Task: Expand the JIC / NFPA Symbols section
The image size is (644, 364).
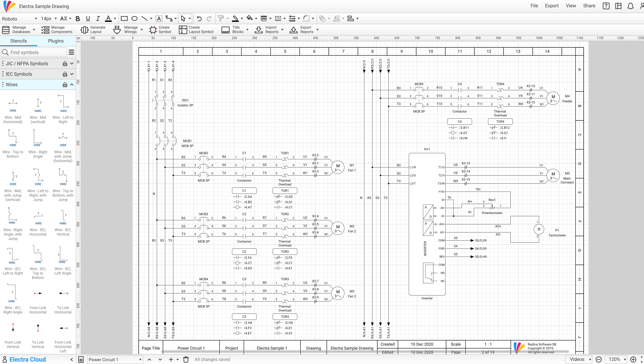Action: pyautogui.click(x=72, y=64)
